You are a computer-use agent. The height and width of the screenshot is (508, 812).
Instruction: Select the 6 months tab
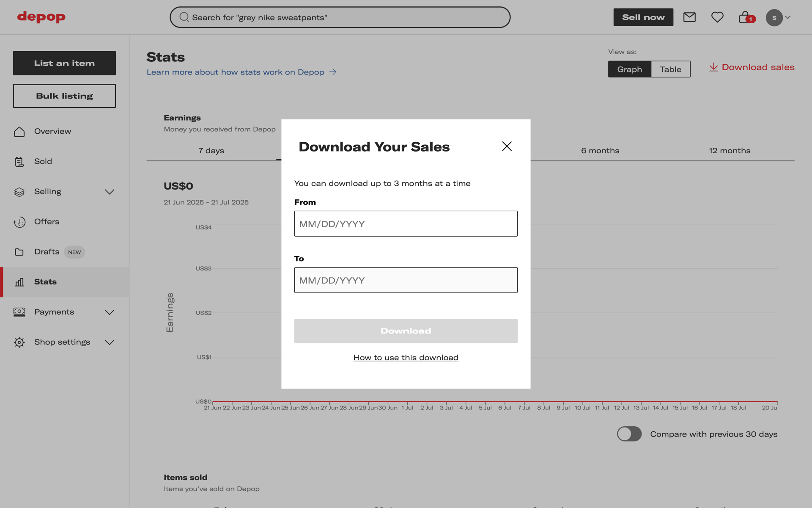[600, 151]
